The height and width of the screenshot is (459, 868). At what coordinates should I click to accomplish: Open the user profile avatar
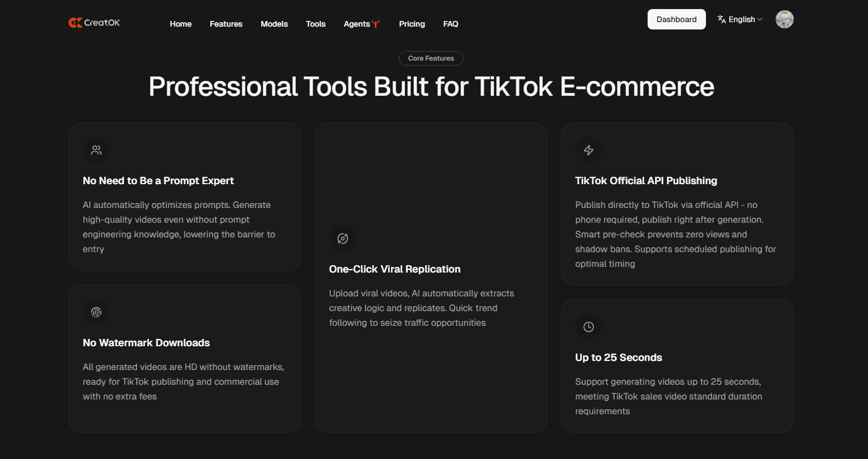(x=785, y=19)
